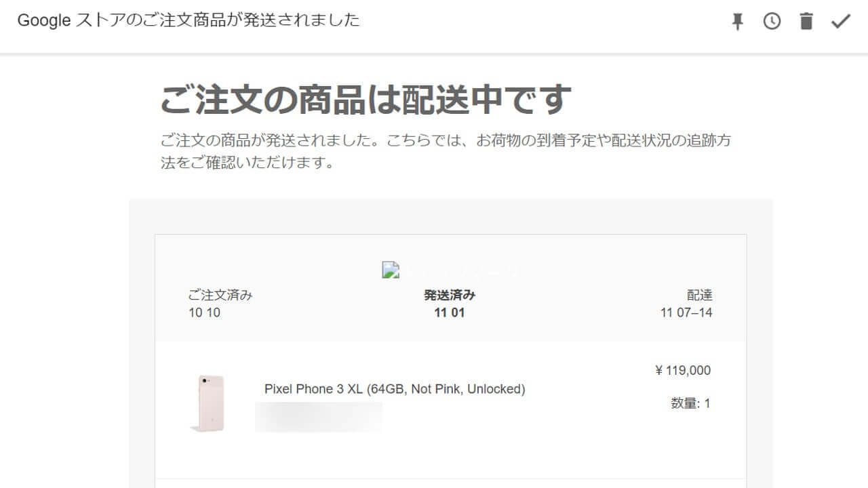Snooze this email with the clock icon
Image resolution: width=868 pixels, height=488 pixels.
pyautogui.click(x=772, y=21)
